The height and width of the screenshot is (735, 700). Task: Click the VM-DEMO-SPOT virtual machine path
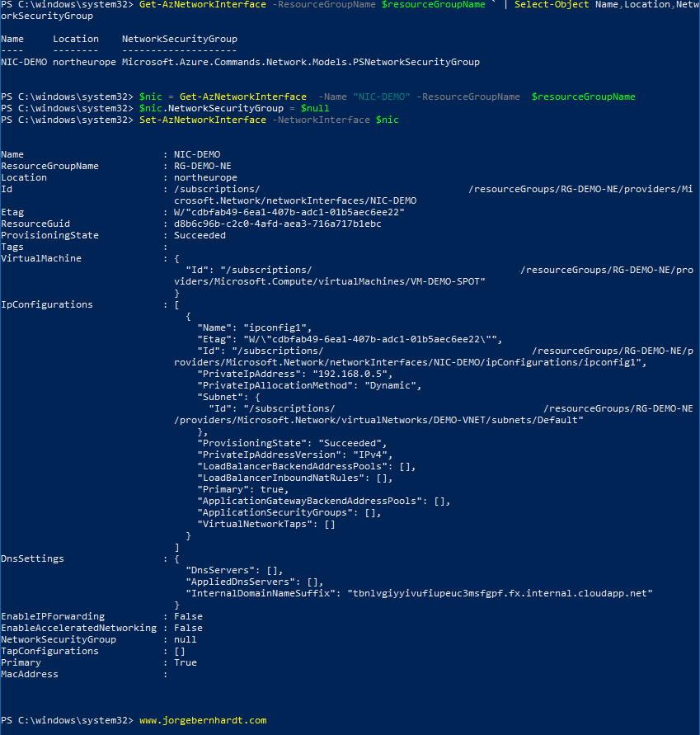pyautogui.click(x=329, y=282)
